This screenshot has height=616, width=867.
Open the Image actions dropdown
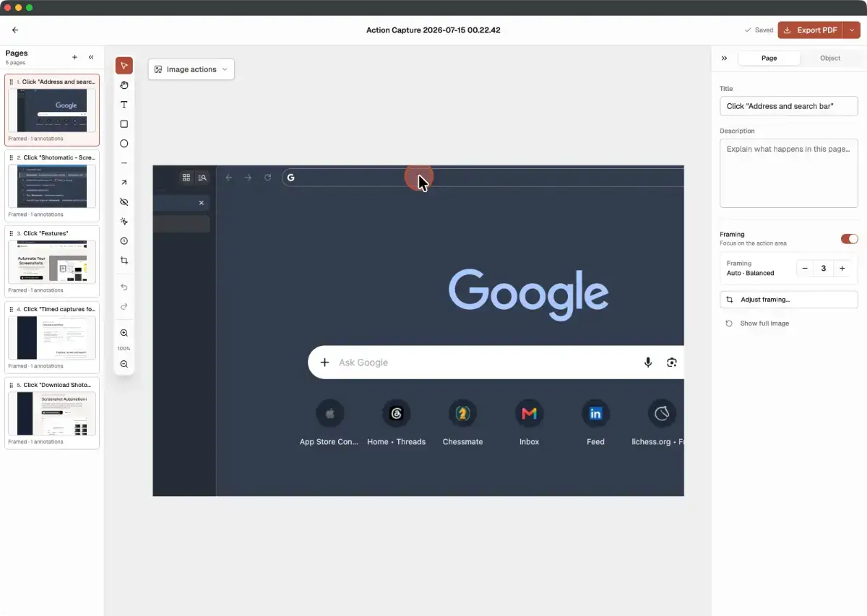pos(191,69)
